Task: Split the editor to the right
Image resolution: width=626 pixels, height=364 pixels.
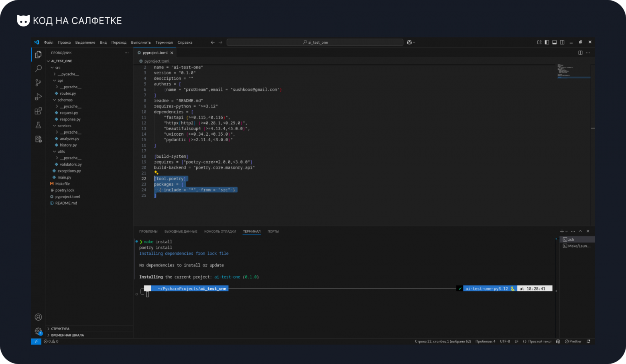Action: 580,53
